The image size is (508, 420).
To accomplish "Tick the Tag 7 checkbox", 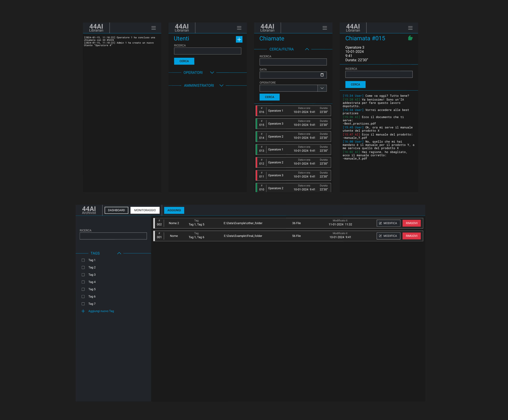I will pyautogui.click(x=83, y=304).
